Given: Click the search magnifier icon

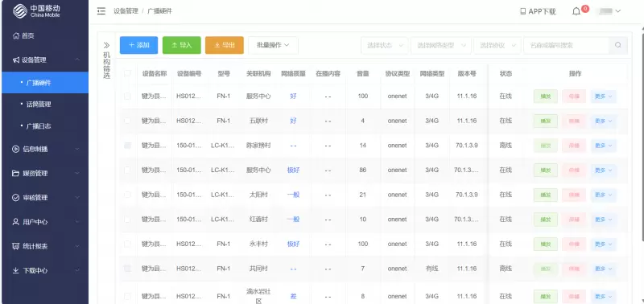Looking at the screenshot, I should (618, 45).
